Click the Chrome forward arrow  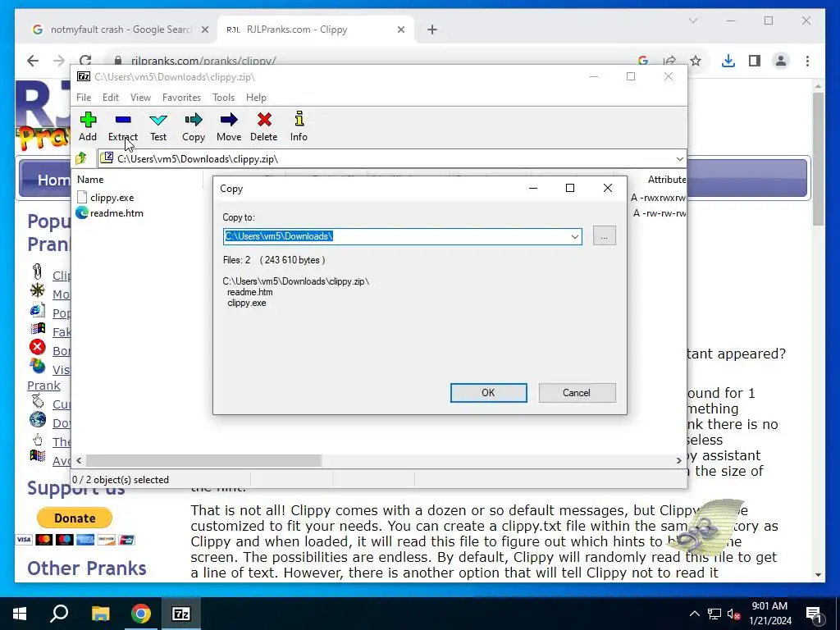tap(59, 61)
